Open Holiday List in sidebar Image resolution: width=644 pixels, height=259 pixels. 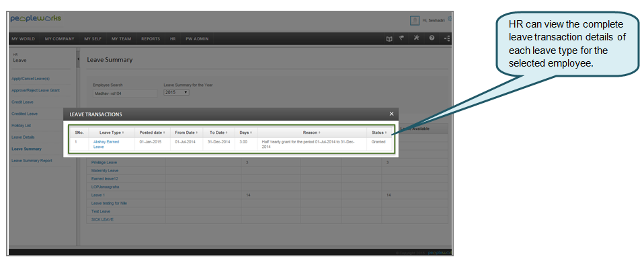22,125
